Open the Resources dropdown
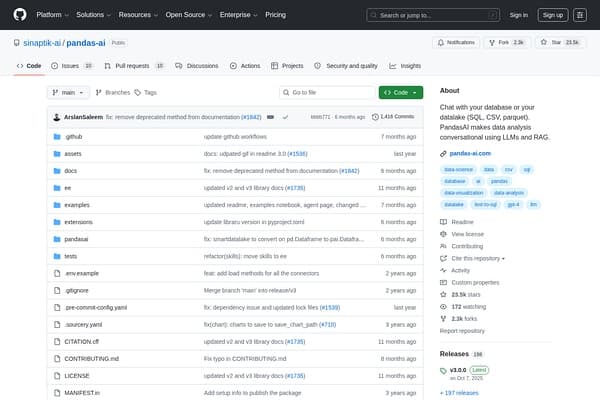 pos(138,15)
